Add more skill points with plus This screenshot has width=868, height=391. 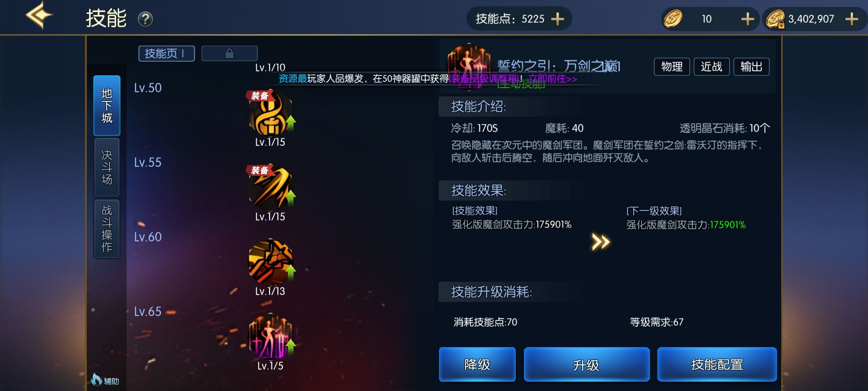(x=558, y=19)
